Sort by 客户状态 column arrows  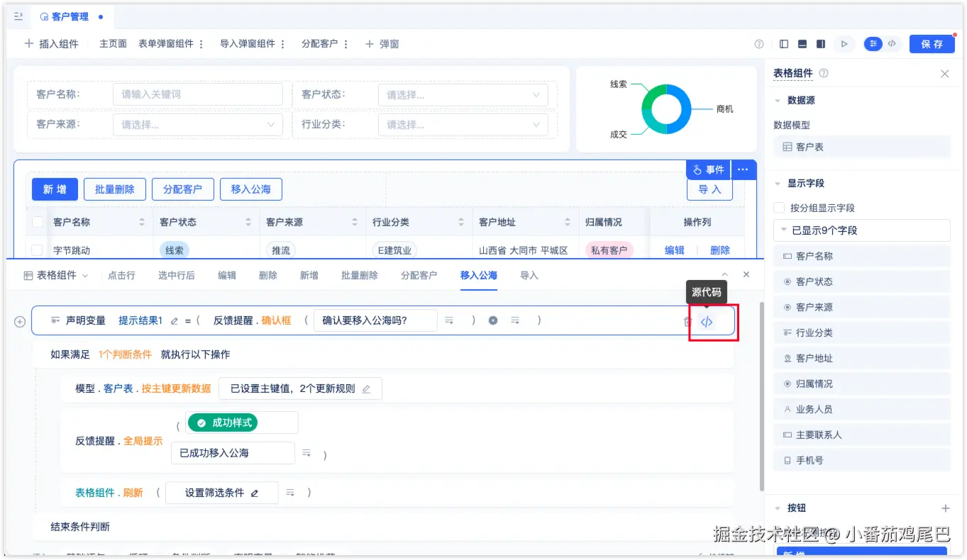[x=248, y=222]
